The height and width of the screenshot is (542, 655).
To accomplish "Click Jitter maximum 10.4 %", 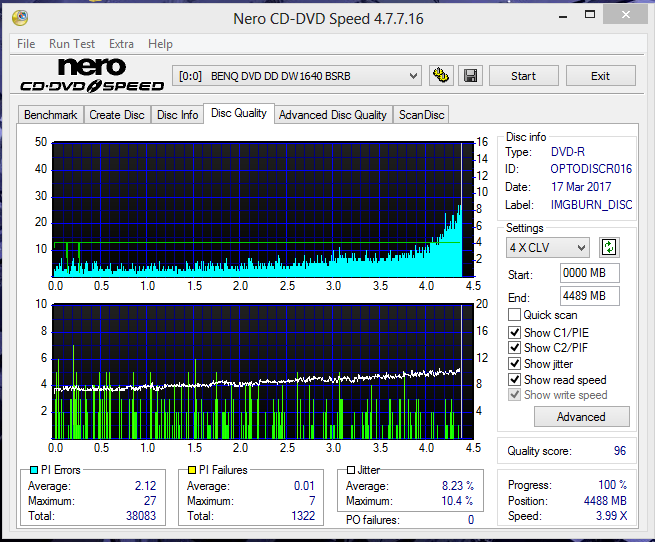I will (x=457, y=501).
